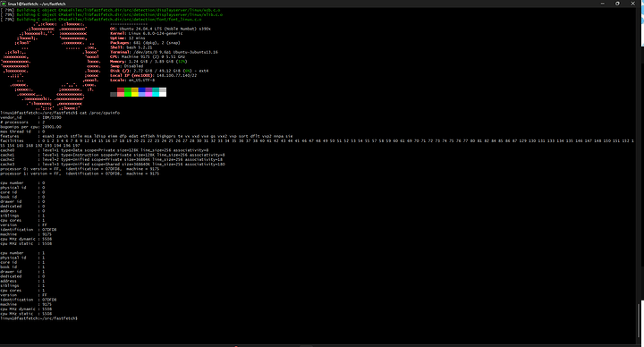Viewport: 644px width, 347px height.
Task: Click the 'features' line listing esan3 zarch
Action: tap(147, 136)
